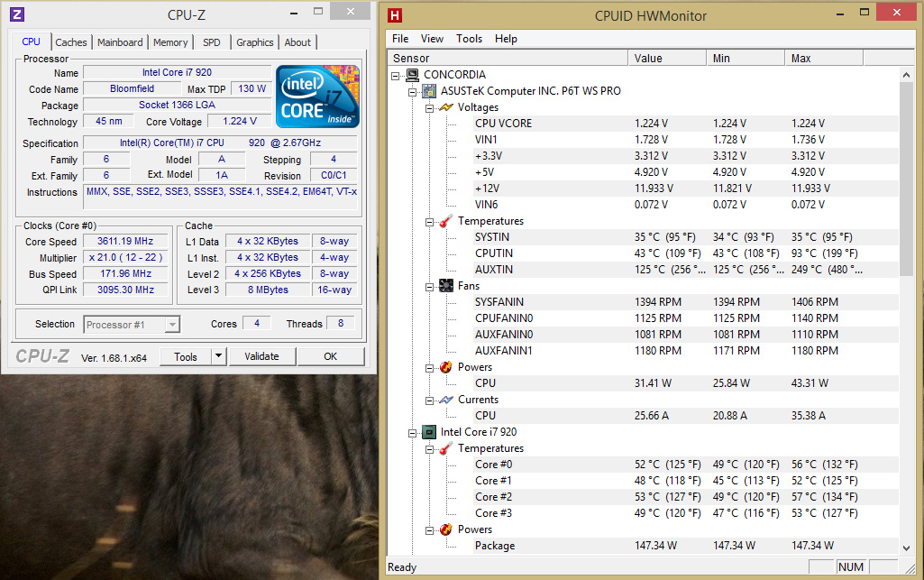Switch to the Graphics tab
Screen dimensions: 924x580
click(x=254, y=42)
